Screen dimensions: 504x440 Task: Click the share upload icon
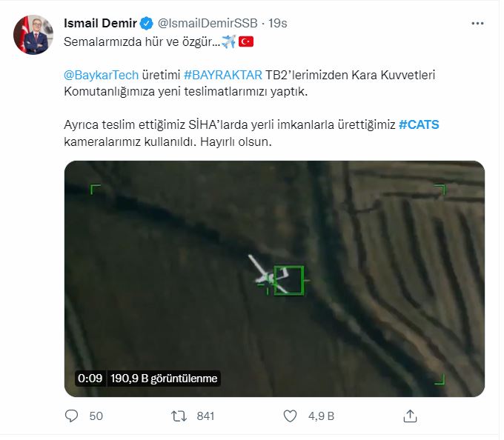pyautogui.click(x=410, y=416)
